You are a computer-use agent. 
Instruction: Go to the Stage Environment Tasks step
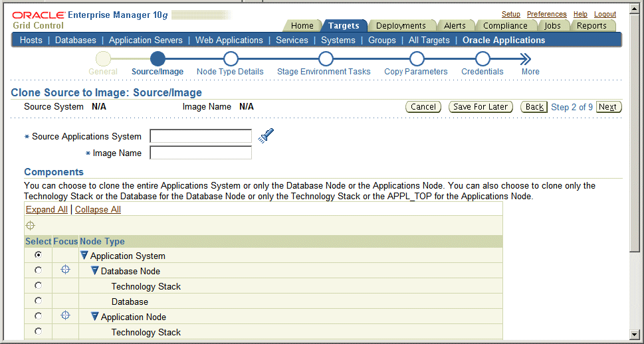click(x=325, y=58)
